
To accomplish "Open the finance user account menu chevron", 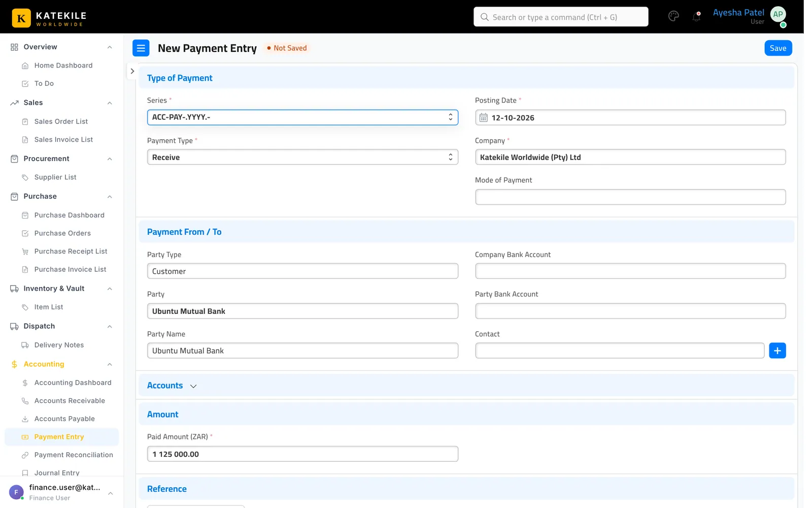I will [x=110, y=493].
